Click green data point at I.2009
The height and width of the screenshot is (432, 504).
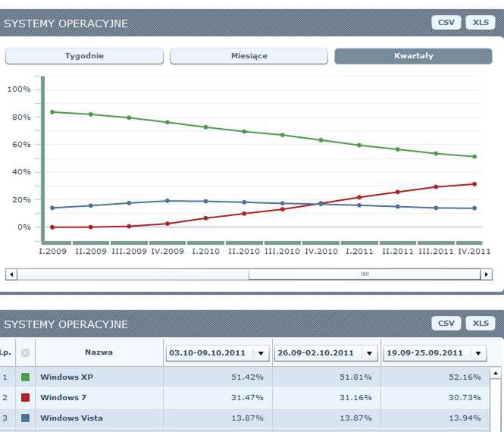52,112
